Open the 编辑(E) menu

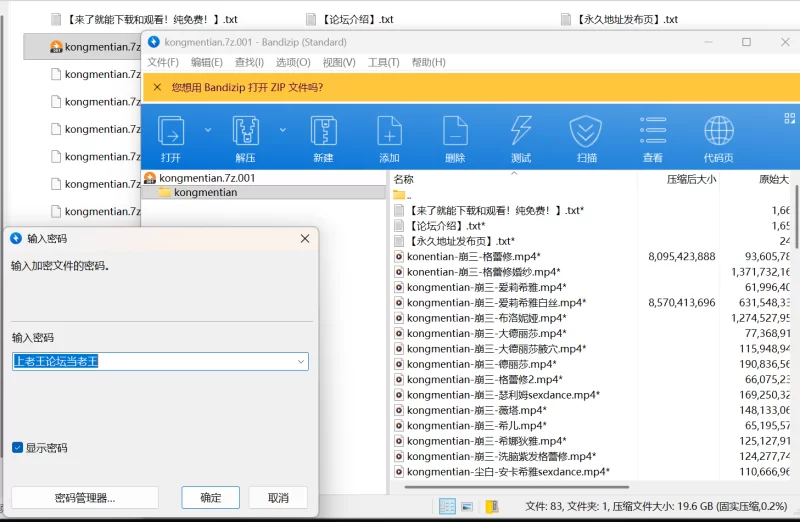click(x=207, y=62)
